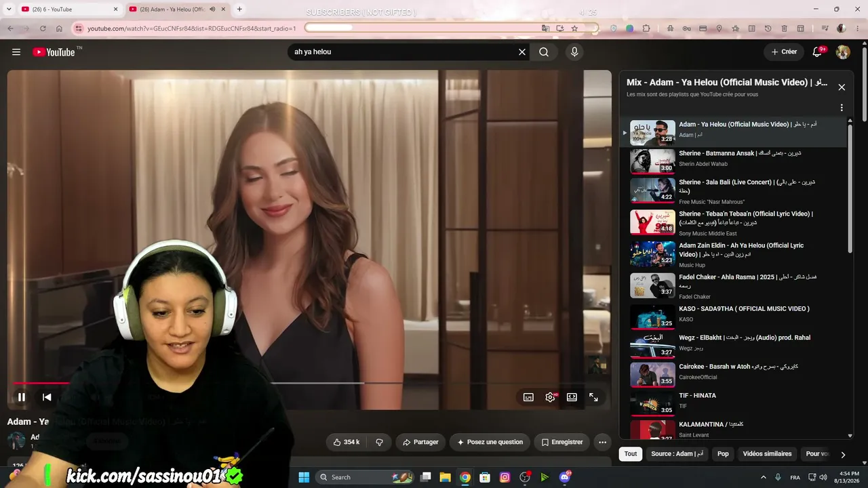Image resolution: width=868 pixels, height=488 pixels.
Task: Click the Windows taskbar Search box
Action: tap(365, 477)
